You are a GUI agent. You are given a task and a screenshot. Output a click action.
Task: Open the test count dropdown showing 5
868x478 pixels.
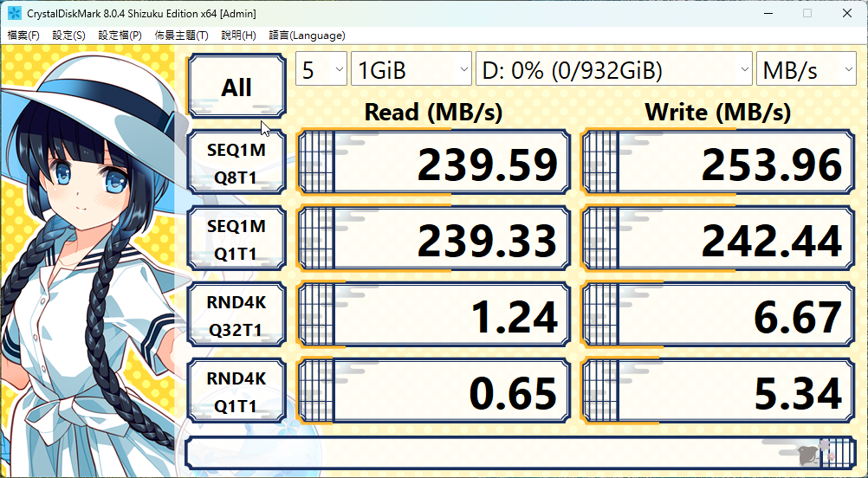point(321,70)
